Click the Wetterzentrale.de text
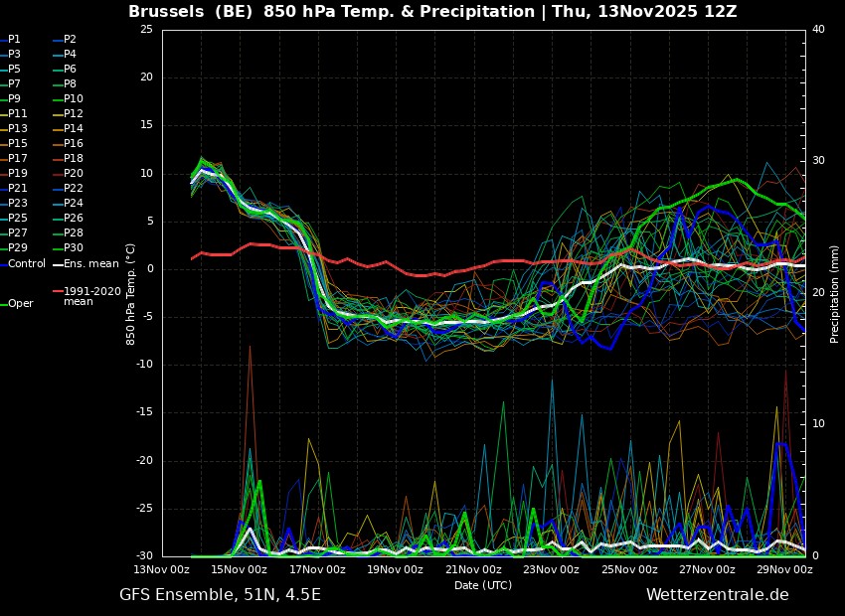The height and width of the screenshot is (616, 845). point(718,595)
